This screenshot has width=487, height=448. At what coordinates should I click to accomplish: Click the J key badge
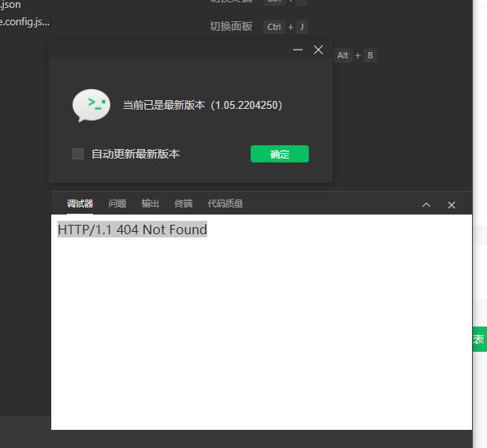[x=302, y=27]
